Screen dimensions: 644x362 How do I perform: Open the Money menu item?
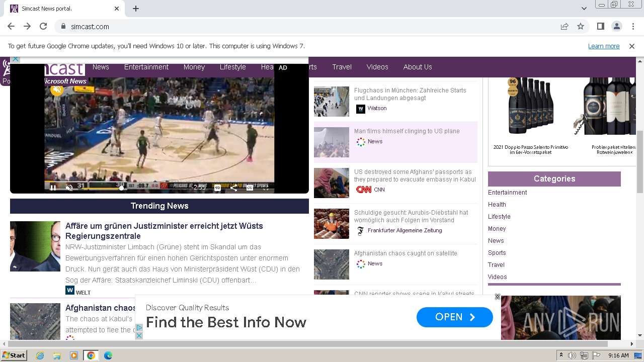click(194, 67)
